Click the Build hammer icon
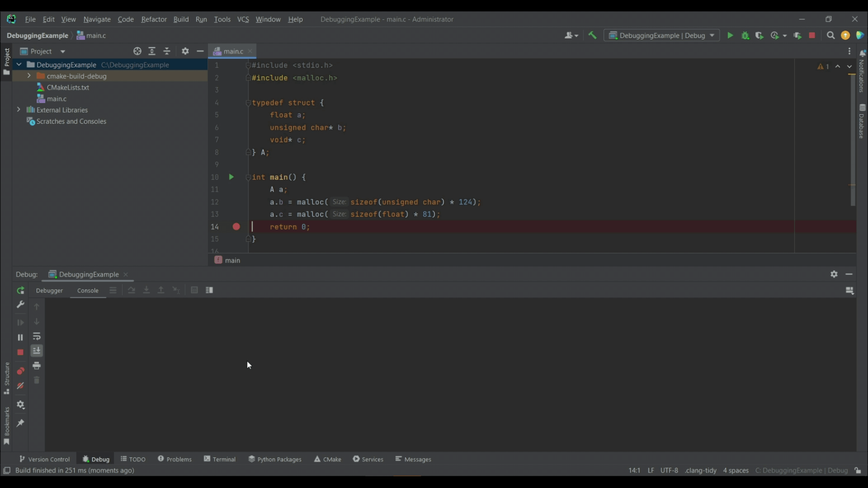Screen dimensions: 868x488 pyautogui.click(x=592, y=35)
